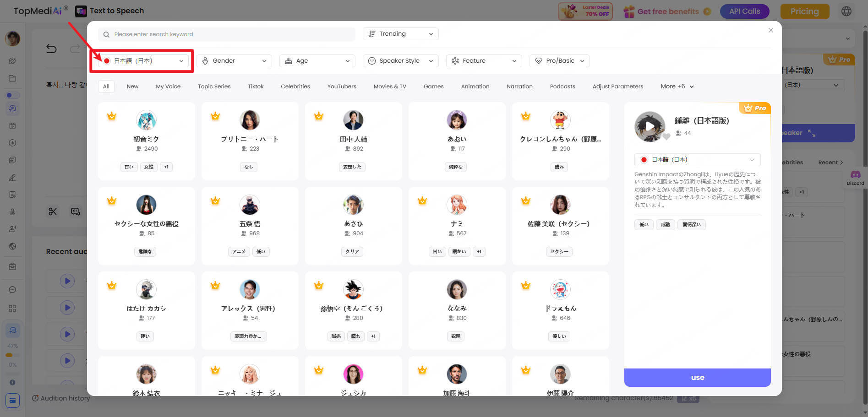Click the user profile avatar in sidebar
The height and width of the screenshot is (417, 868).
12,38
